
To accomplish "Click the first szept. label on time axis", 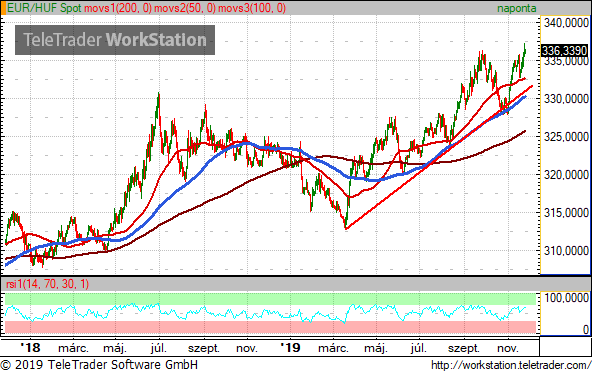I will (204, 348).
